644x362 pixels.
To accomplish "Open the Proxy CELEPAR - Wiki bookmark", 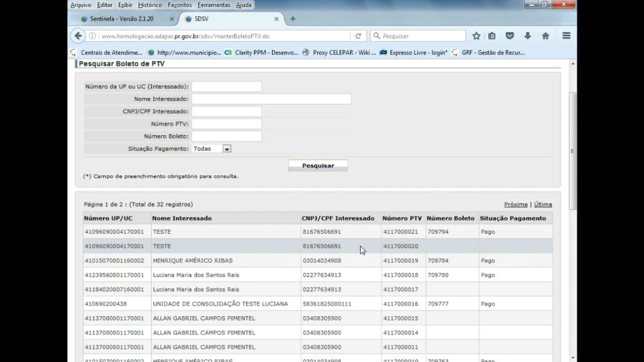I will pos(339,53).
